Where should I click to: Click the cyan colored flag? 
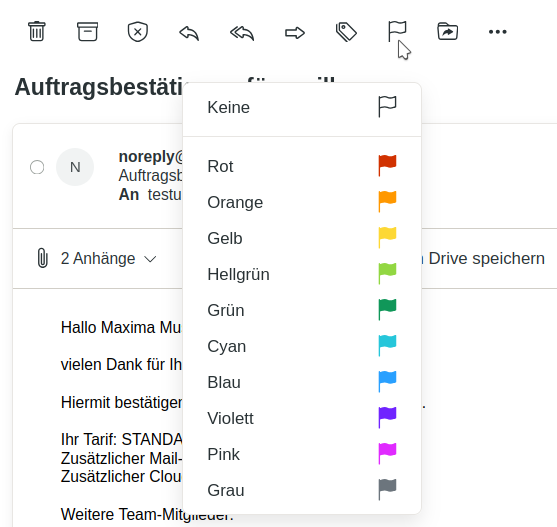coord(387,346)
